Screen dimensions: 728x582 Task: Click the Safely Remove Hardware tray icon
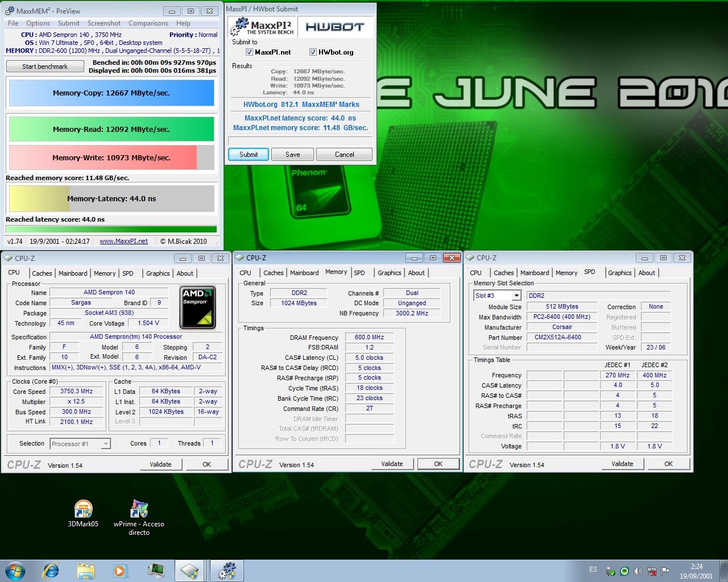[610, 571]
